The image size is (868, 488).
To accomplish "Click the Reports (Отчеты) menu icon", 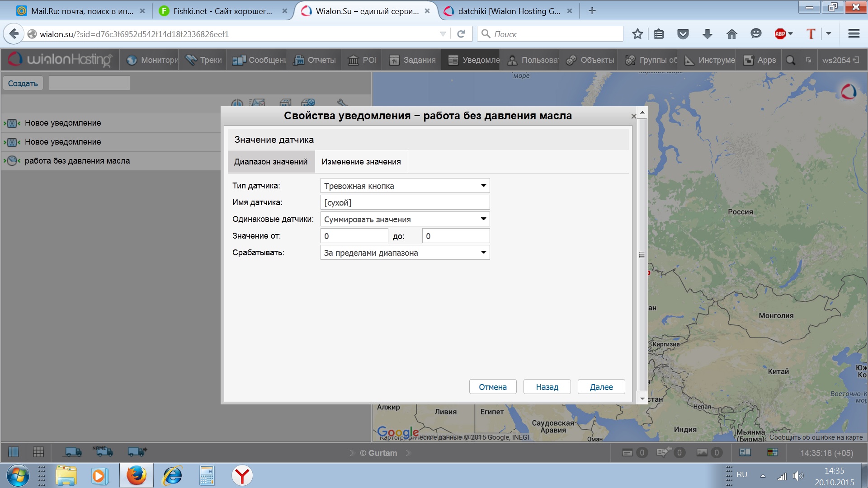I will click(x=298, y=60).
